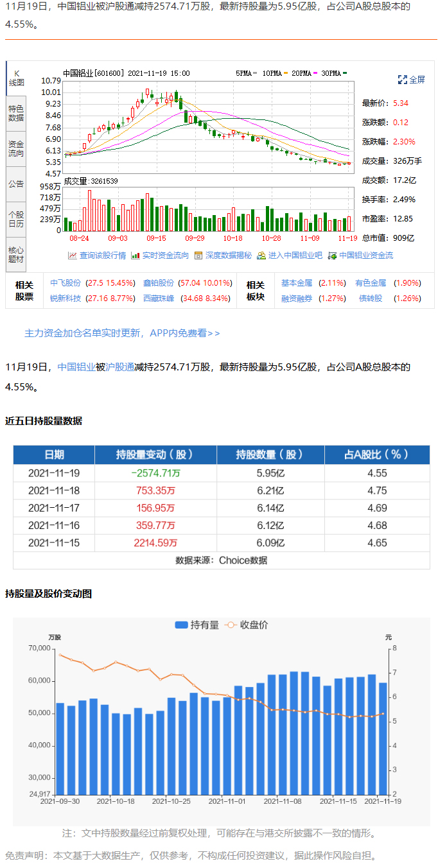Click the 2021-11-19 bar in holdings chart

click(x=383, y=739)
